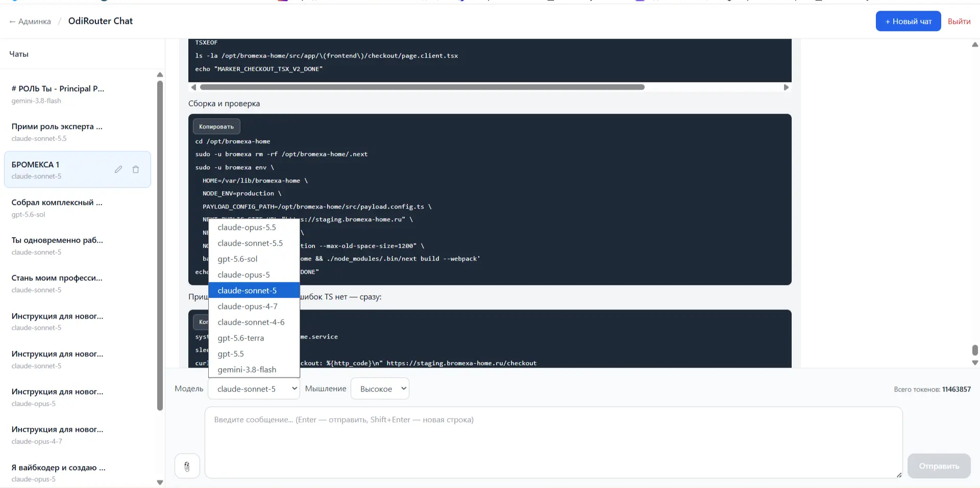Choose gemini-3.8-flash from model list

coord(254,370)
